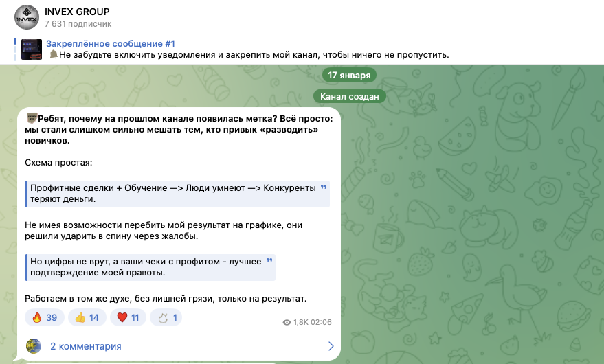Click the 7 631 подписчик subscriber count
604x364 pixels.
click(78, 24)
